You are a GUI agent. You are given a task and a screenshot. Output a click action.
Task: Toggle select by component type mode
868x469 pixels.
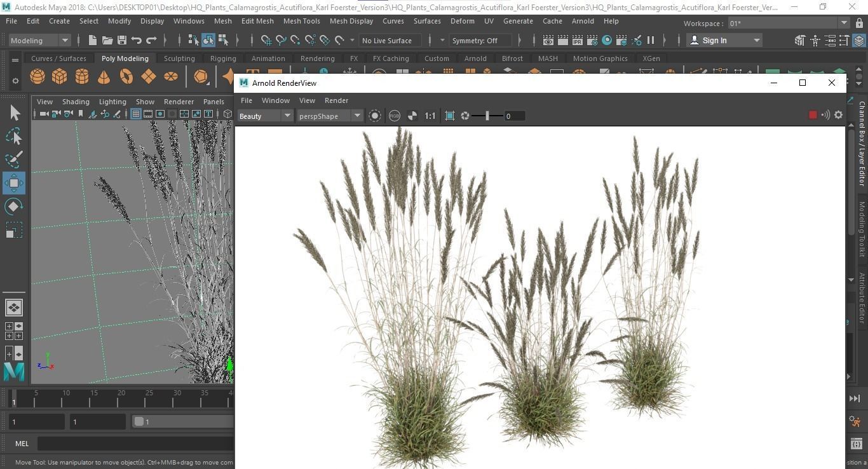point(223,40)
